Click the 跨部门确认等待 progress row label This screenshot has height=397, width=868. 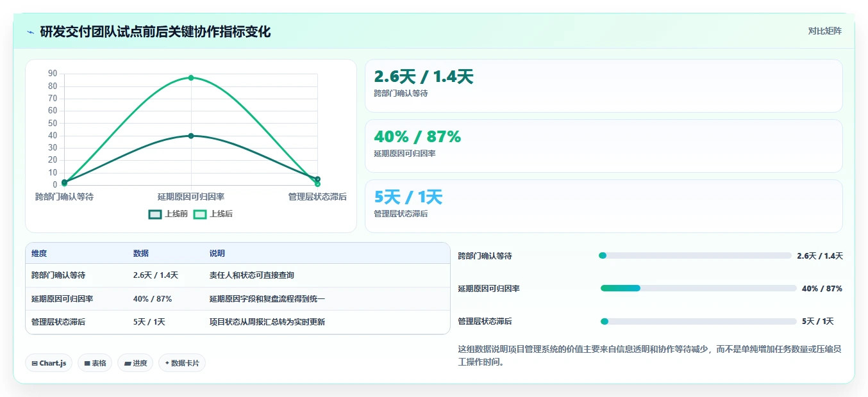point(485,256)
